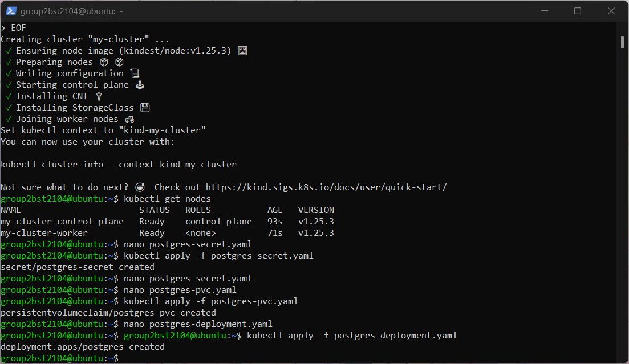Click the vertical scrollbar thumb
The height and width of the screenshot is (364, 629).
(x=623, y=42)
